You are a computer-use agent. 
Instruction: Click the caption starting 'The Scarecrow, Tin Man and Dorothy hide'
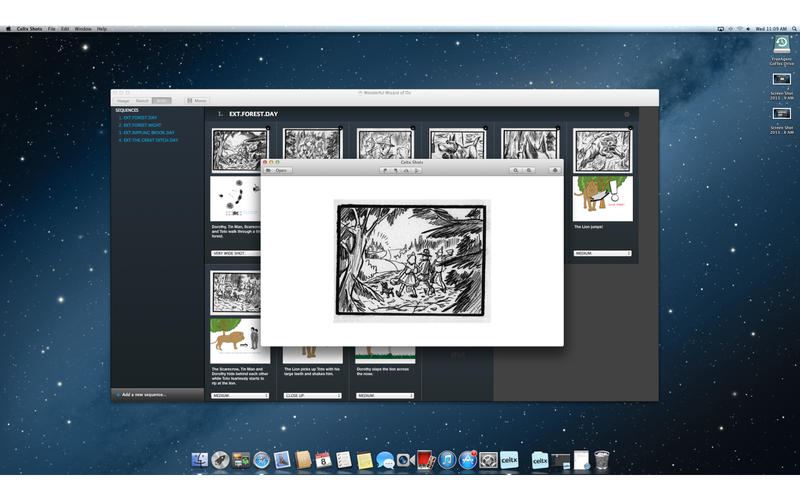240,376
